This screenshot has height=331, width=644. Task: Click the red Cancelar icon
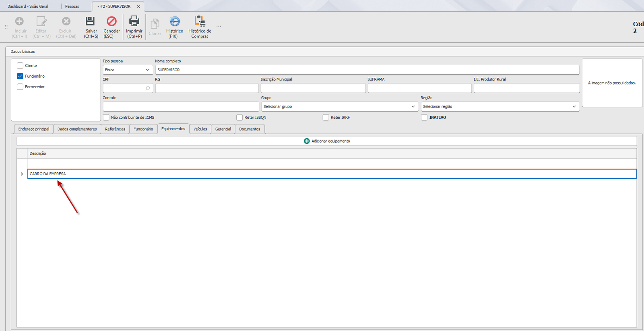tap(111, 21)
